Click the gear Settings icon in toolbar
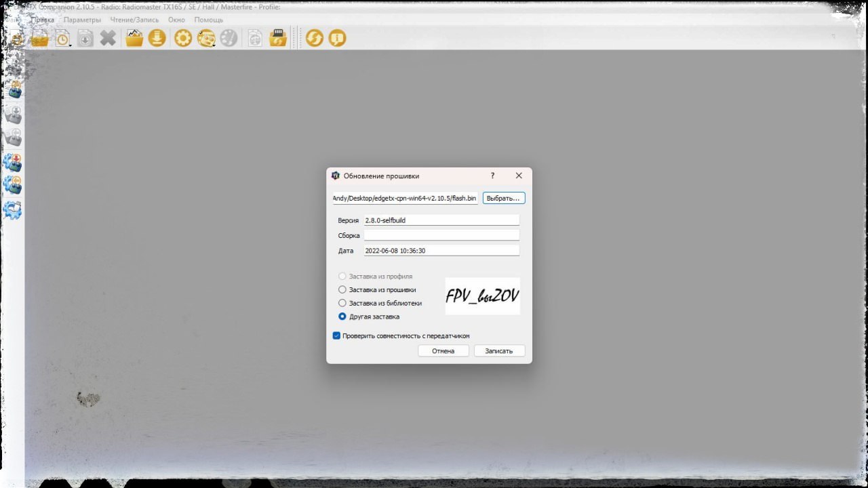Image resolution: width=868 pixels, height=488 pixels. 183,38
